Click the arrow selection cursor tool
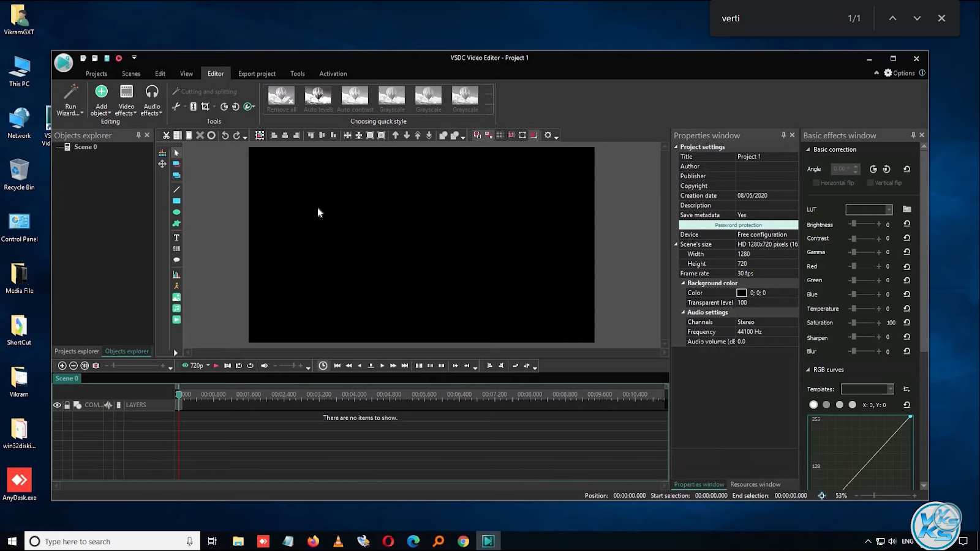Screen dimensions: 980x551 click(176, 153)
